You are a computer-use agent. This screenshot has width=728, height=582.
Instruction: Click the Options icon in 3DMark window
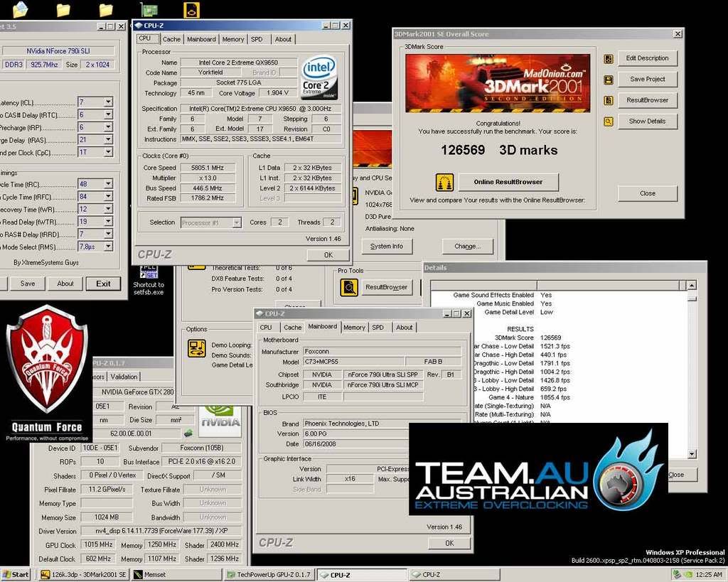[196, 348]
